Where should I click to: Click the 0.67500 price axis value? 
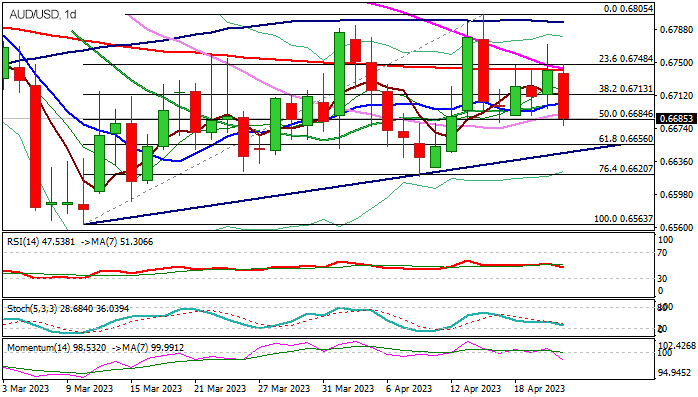pyautogui.click(x=676, y=63)
